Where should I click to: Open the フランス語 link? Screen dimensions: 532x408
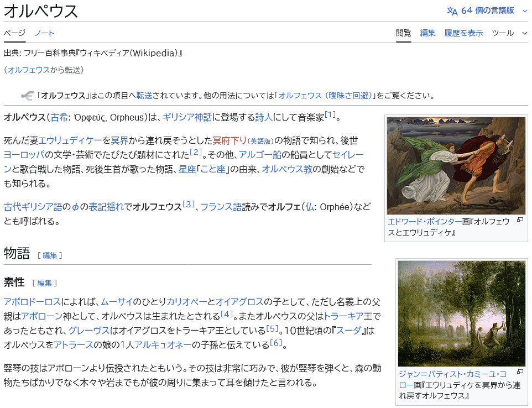pos(221,207)
